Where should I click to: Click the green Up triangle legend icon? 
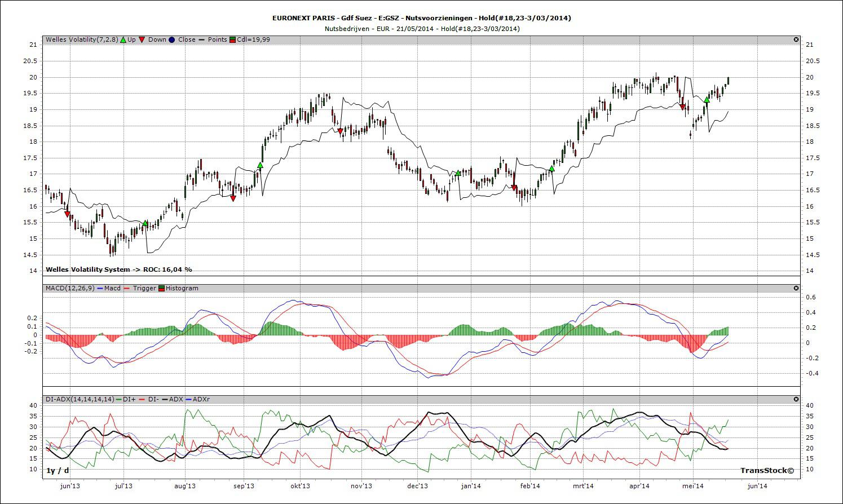point(123,40)
